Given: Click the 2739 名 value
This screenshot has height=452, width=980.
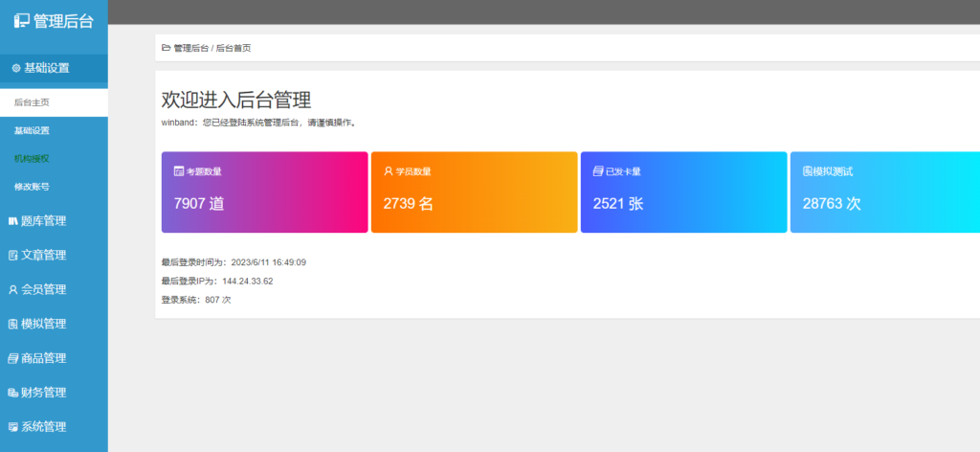Looking at the screenshot, I should coord(408,203).
